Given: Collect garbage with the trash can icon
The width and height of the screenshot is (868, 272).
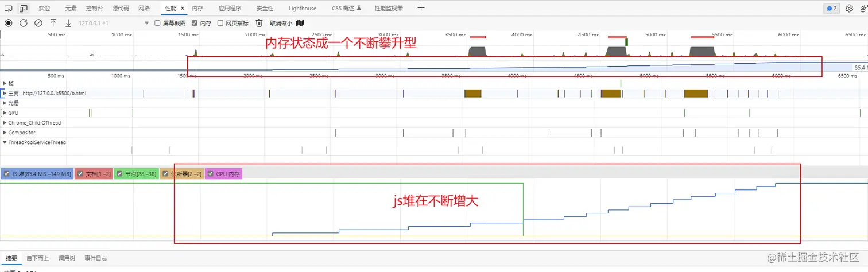Looking at the screenshot, I should (259, 23).
